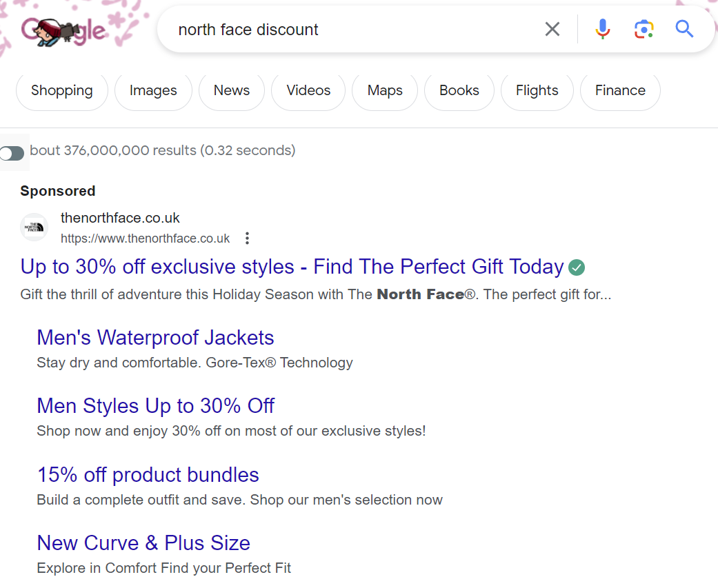Click the Sponsored label
Screen dimensions: 718x588
[58, 191]
